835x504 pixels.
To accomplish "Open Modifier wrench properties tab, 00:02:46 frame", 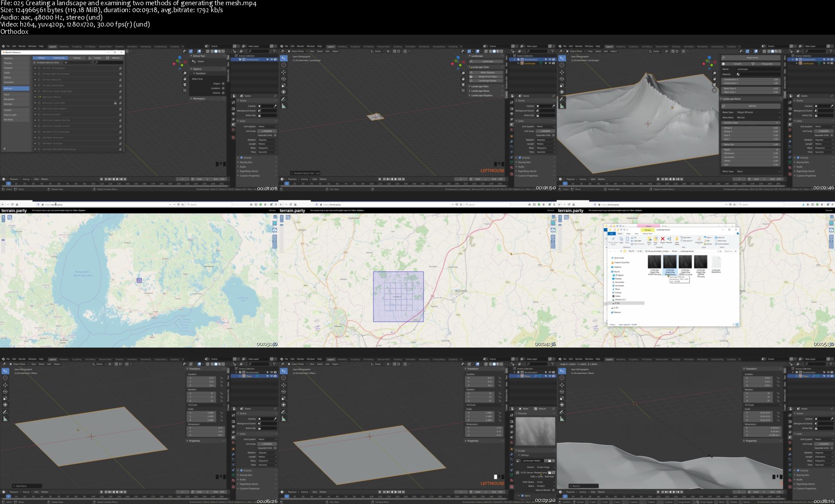I will [x=790, y=141].
